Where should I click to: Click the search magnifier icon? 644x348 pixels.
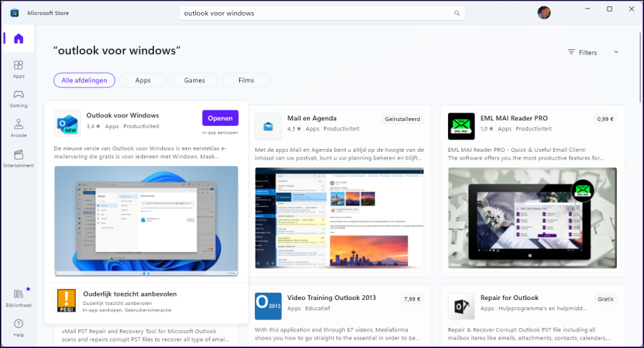coord(457,13)
